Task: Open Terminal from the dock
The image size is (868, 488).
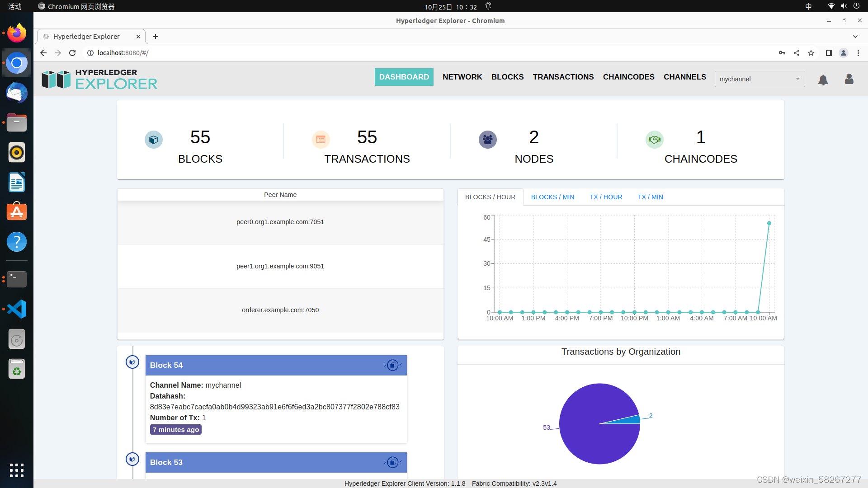Action: (x=17, y=279)
